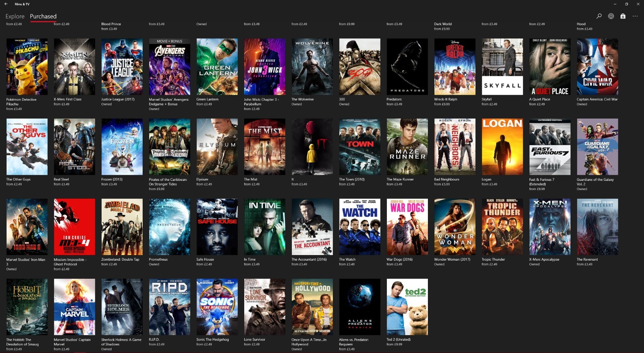Open the Wonder Woman poster

click(455, 227)
